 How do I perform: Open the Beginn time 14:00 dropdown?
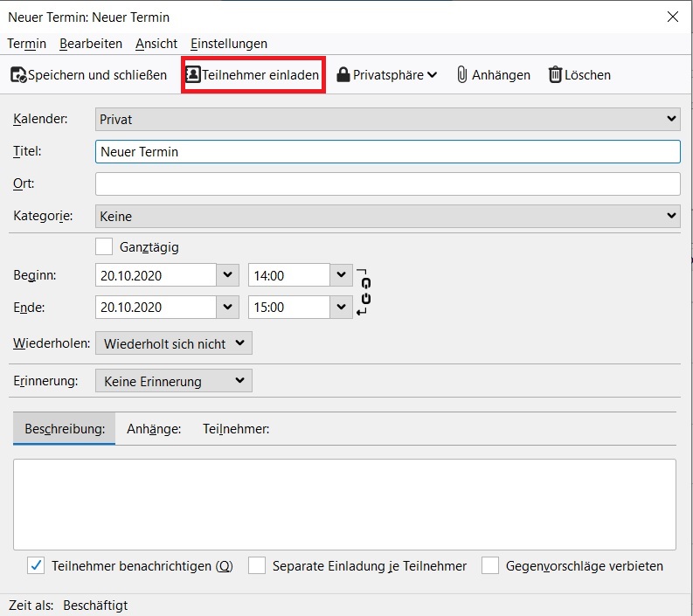[x=341, y=275]
